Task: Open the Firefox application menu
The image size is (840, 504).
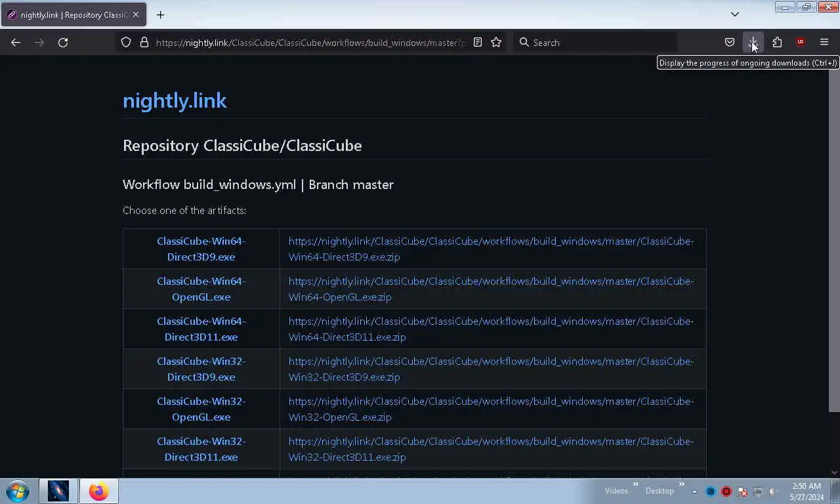Action: coord(824,43)
